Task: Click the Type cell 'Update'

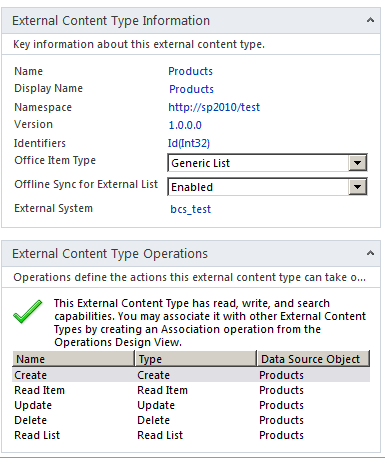Action: point(156,405)
